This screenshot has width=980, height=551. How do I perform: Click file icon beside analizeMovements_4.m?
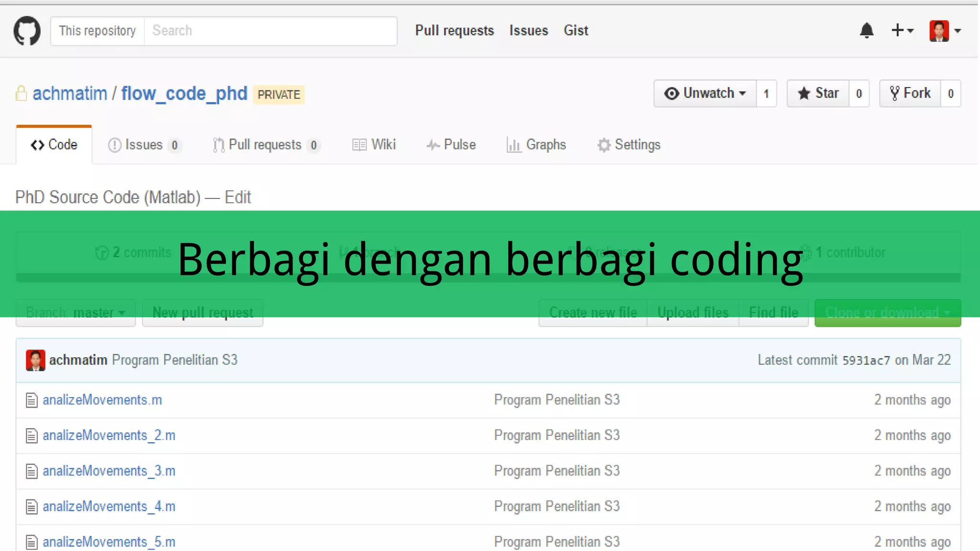pyautogui.click(x=32, y=507)
